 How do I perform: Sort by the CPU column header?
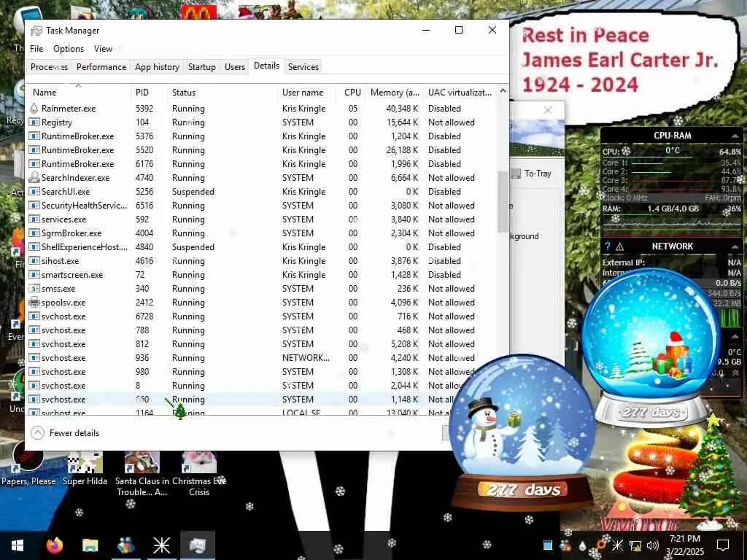click(x=352, y=93)
